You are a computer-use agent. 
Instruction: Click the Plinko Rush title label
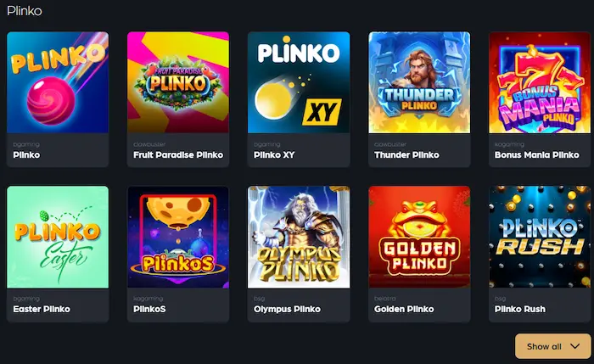[520, 309]
